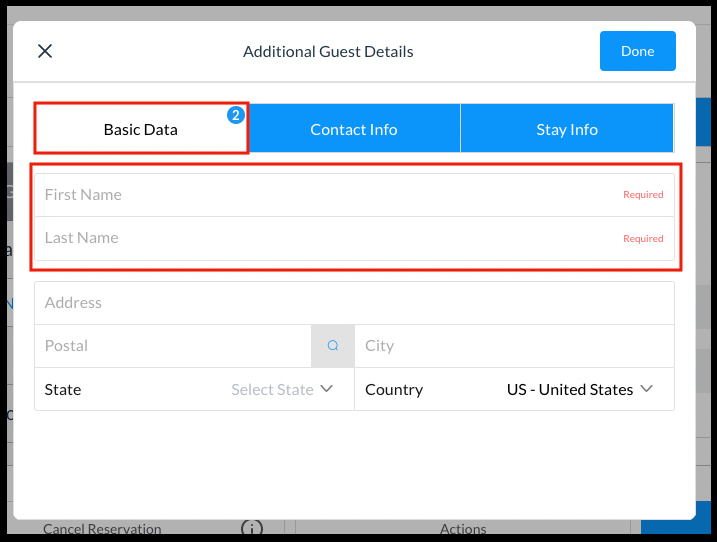The width and height of the screenshot is (717, 542).
Task: Go to the Stay Info tab
Action: pyautogui.click(x=566, y=129)
